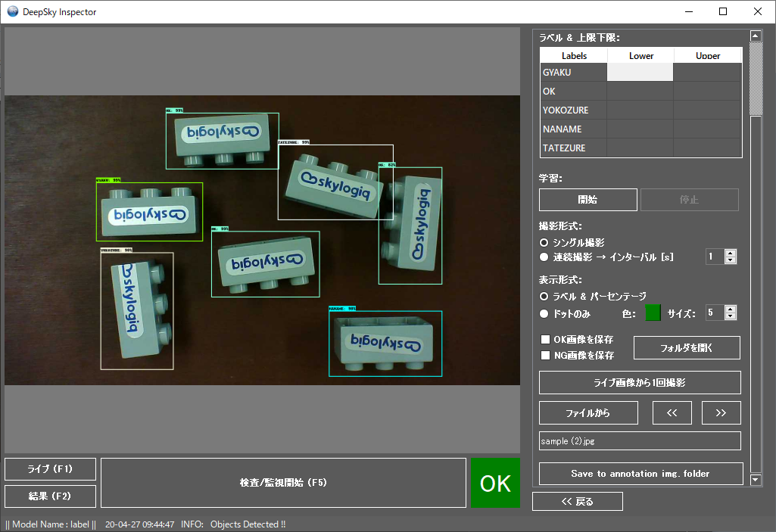Click the sample (2).jpg filename field
The height and width of the screenshot is (532, 776).
pos(640,441)
